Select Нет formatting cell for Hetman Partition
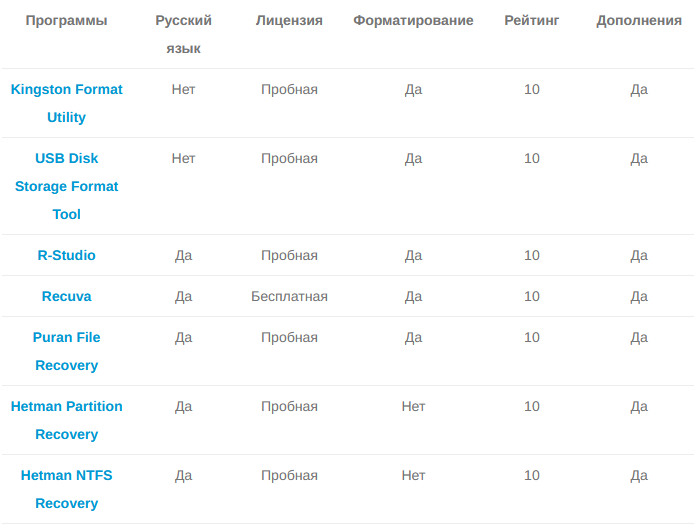 tap(413, 406)
